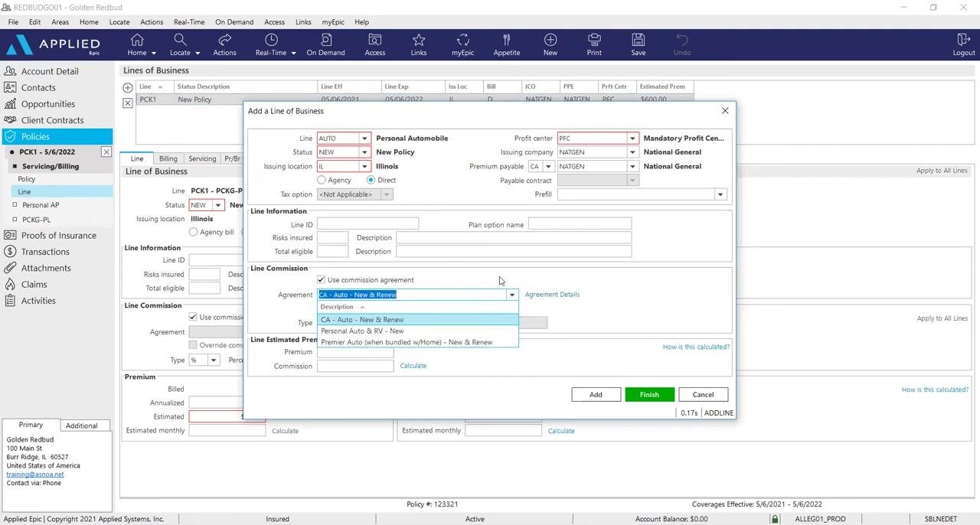The height and width of the screenshot is (525, 980).
Task: Open the training@asnoa.net email link
Action: [35, 474]
